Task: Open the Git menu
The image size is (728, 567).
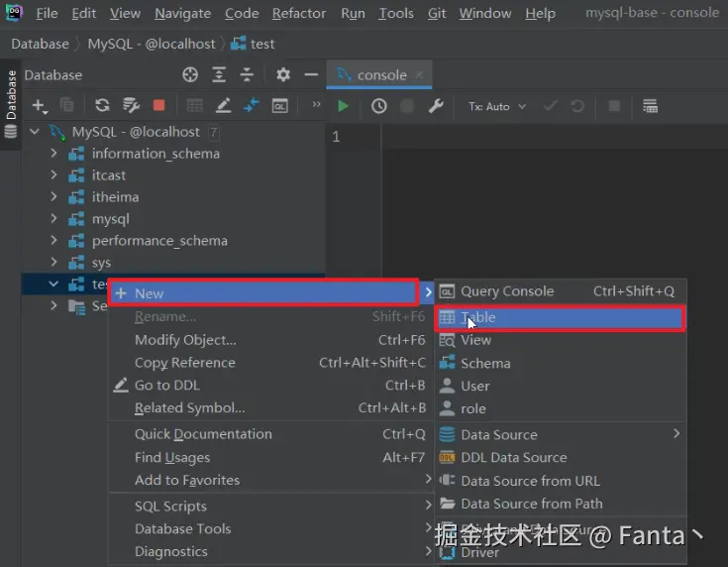Action: click(x=437, y=13)
